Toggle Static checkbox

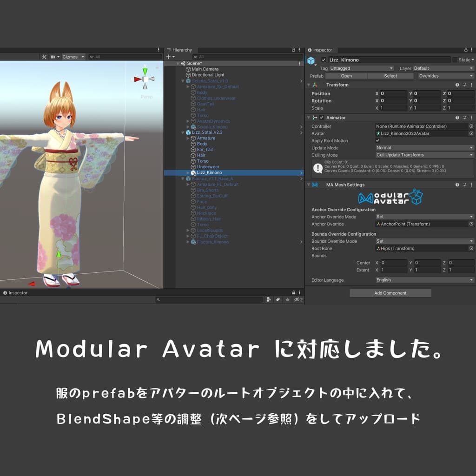(x=455, y=60)
